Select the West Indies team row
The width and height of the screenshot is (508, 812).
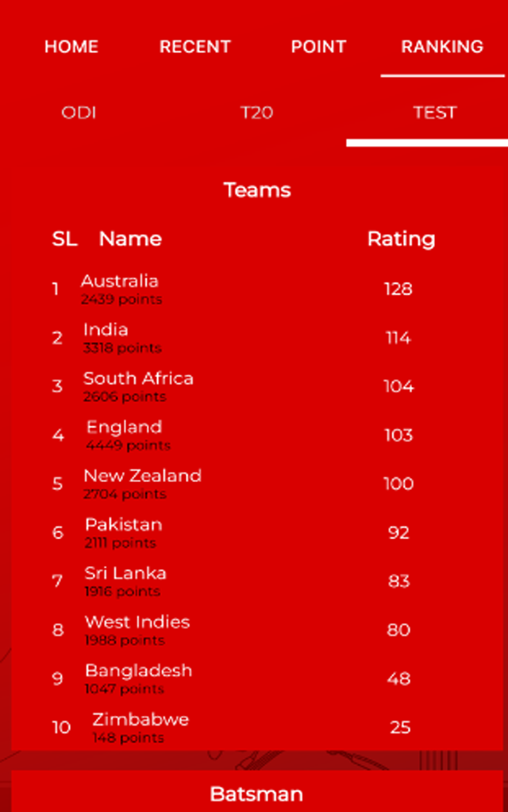(x=257, y=630)
